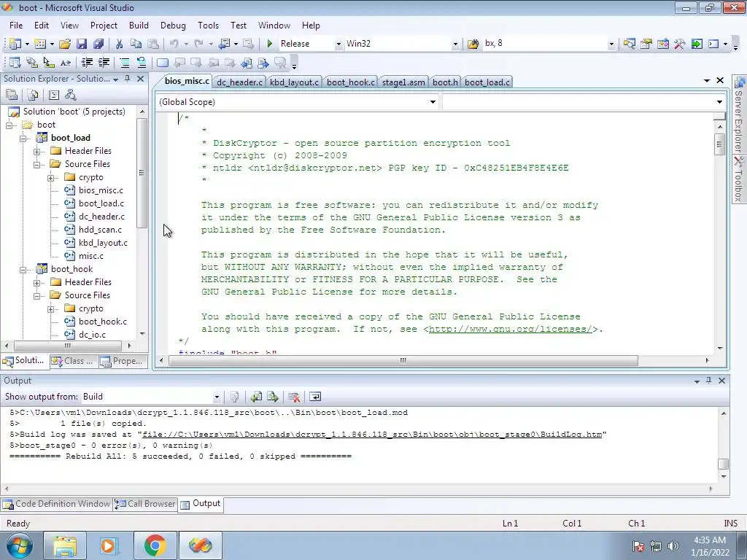747x560 pixels.
Task: Click the Navigate Backward icon
Action: click(224, 44)
